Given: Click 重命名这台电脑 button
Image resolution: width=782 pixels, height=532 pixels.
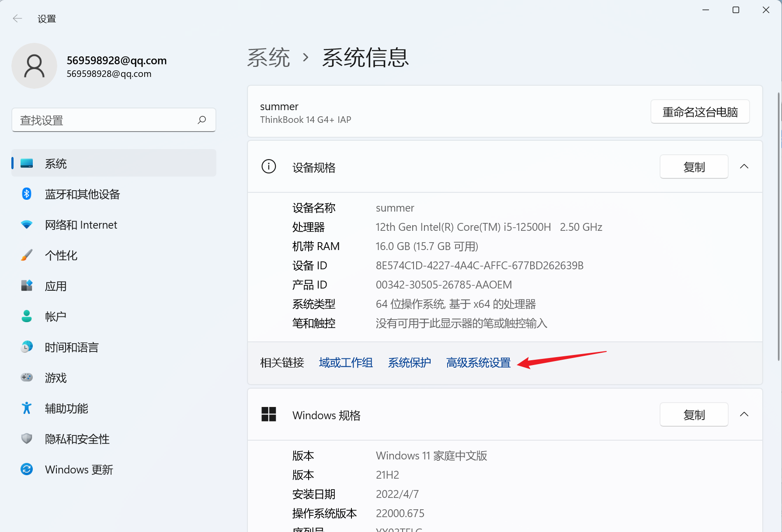Looking at the screenshot, I should tap(700, 112).
